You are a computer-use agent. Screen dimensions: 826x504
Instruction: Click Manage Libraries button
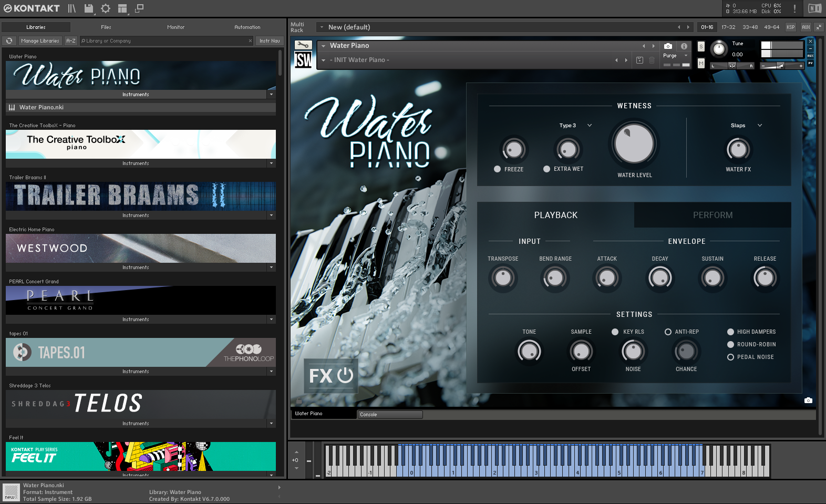pos(40,40)
